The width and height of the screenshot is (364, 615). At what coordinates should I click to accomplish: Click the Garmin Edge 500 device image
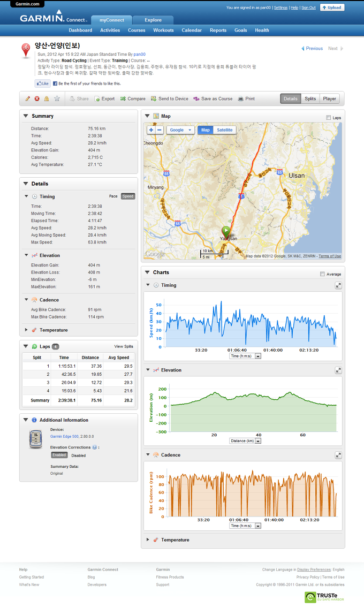36,439
